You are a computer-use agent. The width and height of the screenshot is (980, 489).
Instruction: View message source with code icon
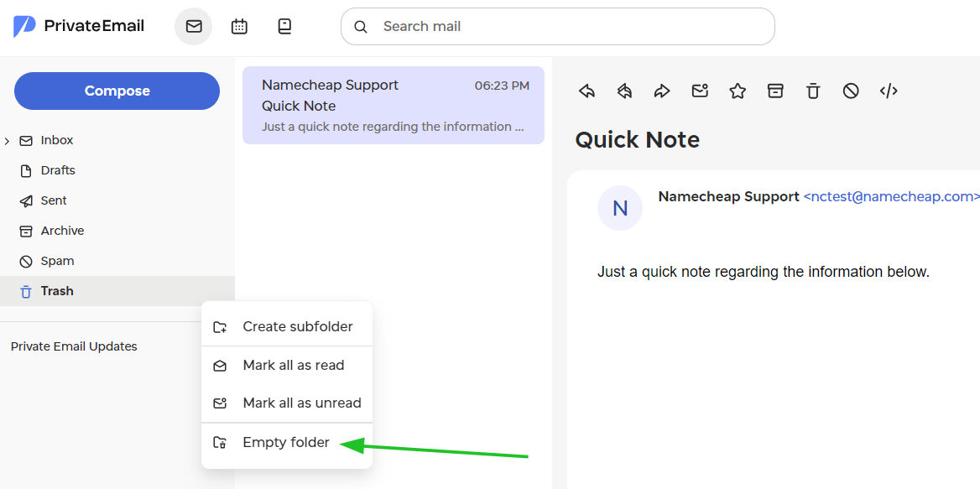pyautogui.click(x=888, y=91)
